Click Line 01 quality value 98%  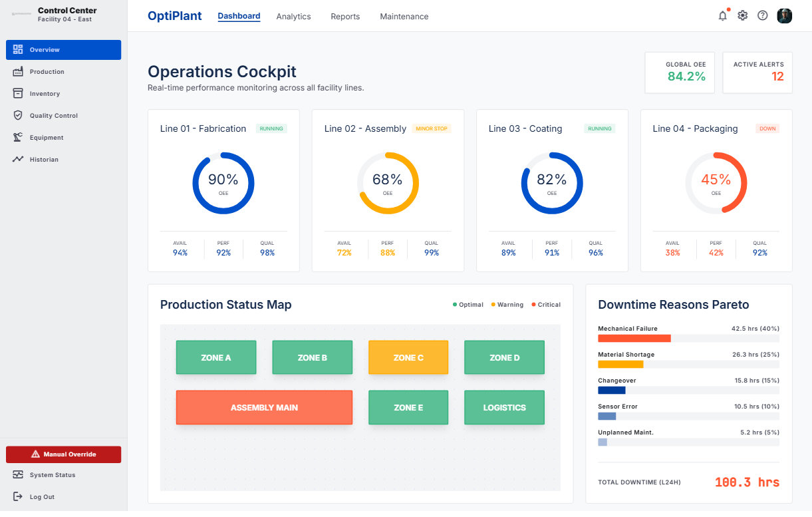point(267,253)
